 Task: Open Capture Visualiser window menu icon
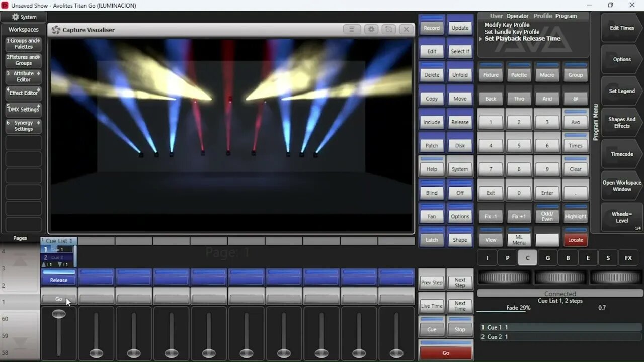click(352, 30)
